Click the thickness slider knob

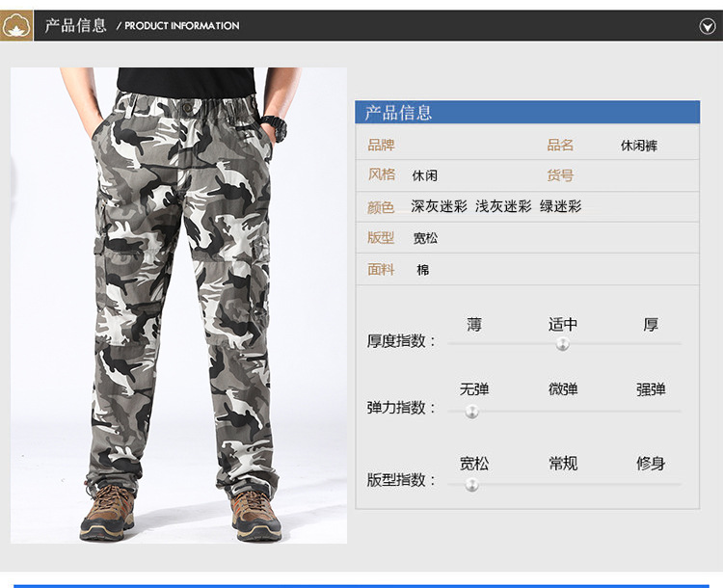pyautogui.click(x=563, y=343)
